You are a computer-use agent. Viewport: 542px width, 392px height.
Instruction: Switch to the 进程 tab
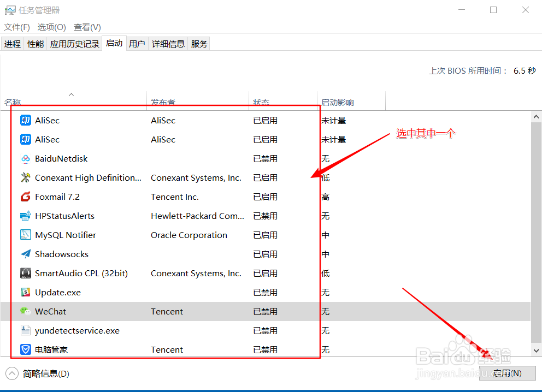coord(13,44)
